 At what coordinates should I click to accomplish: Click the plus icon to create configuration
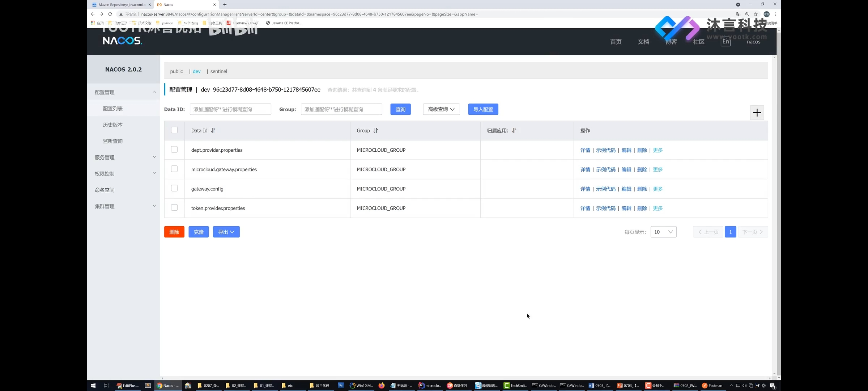tap(757, 113)
